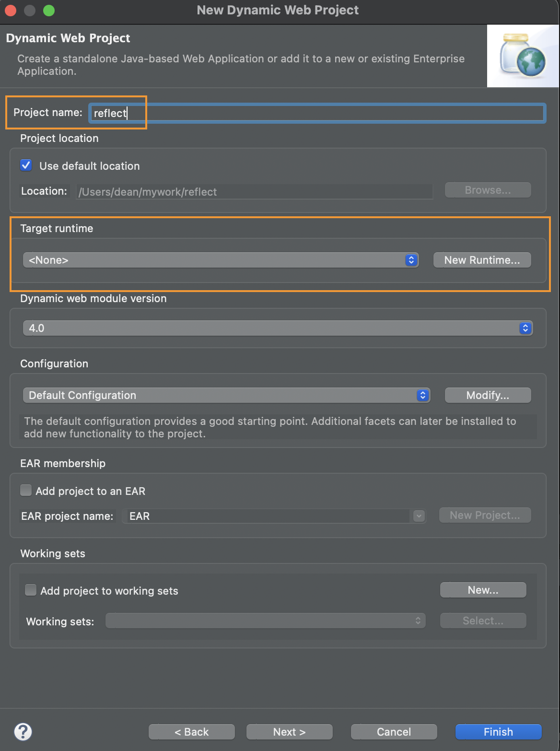This screenshot has width=560, height=751.
Task: Open the Working sets dropdown
Action: click(x=265, y=621)
